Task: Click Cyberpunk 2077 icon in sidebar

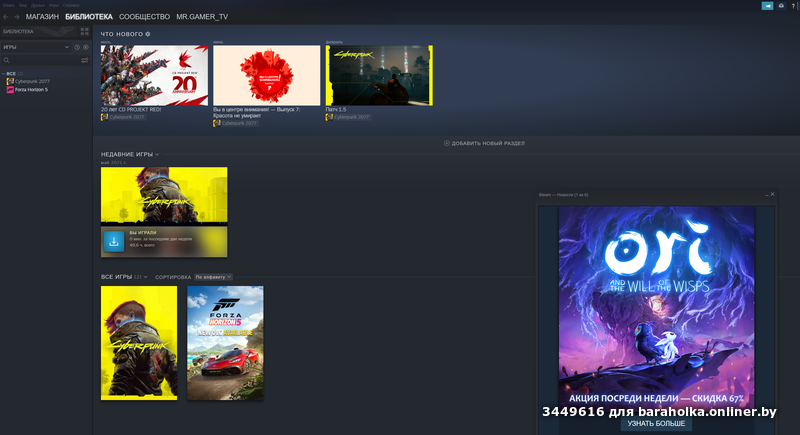Action: [10, 81]
